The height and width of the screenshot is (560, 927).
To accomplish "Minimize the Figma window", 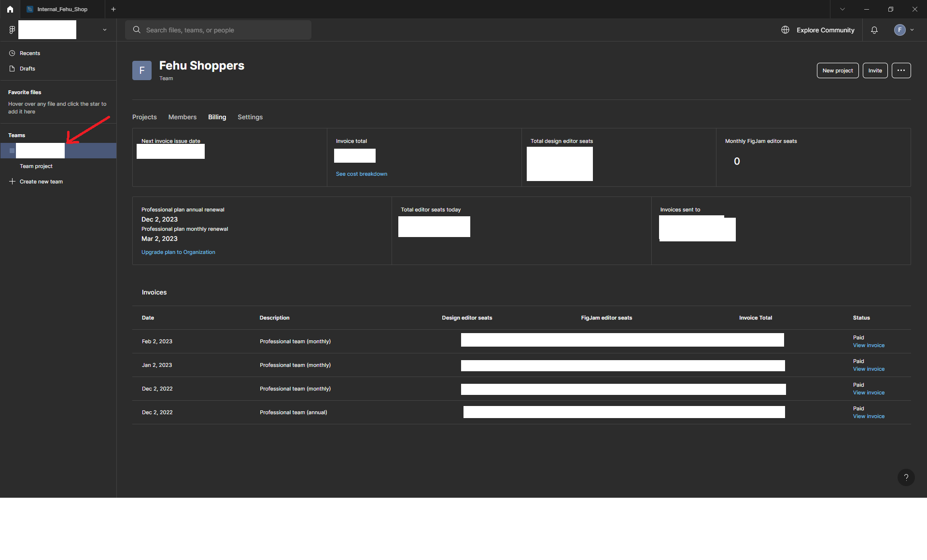I will click(867, 9).
